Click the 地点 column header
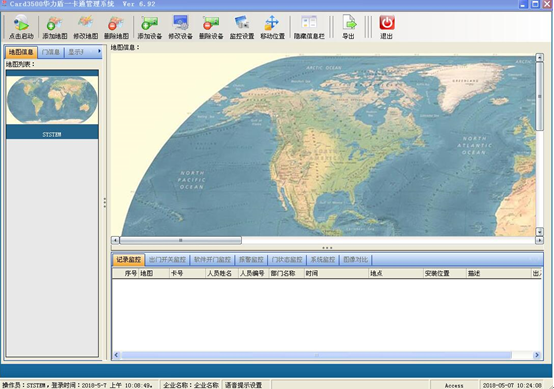Viewport: 554px width, 389px height. click(396, 273)
